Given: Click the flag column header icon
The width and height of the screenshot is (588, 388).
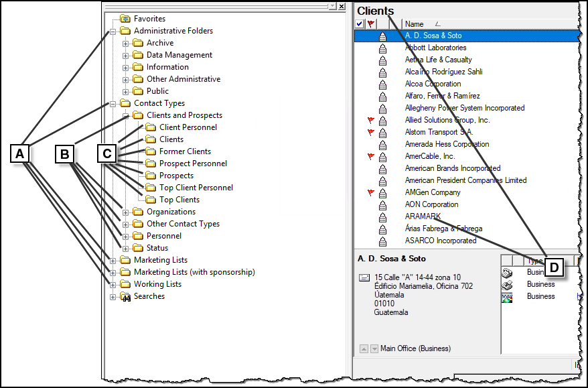Looking at the screenshot, I should [x=371, y=24].
